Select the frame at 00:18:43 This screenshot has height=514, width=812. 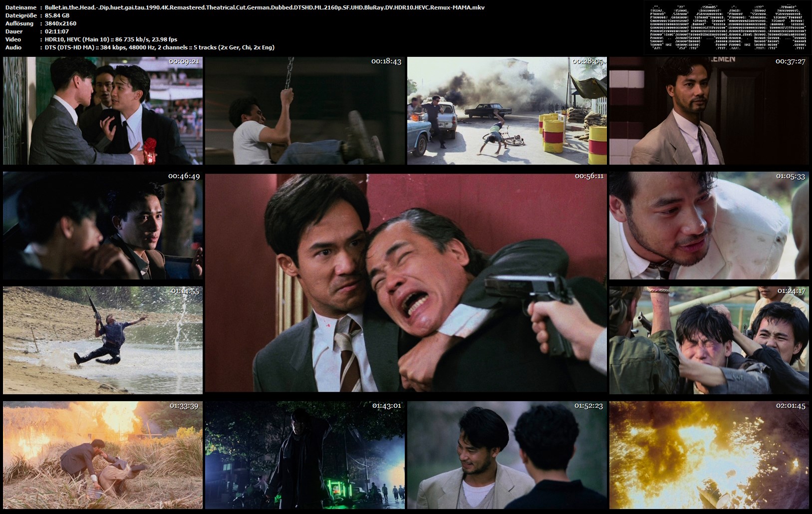tap(305, 111)
